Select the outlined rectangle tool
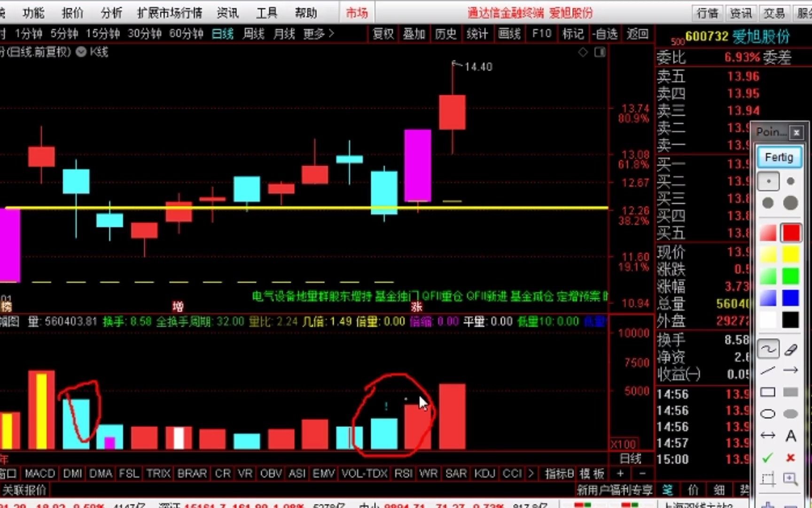This screenshot has height=508, width=812. tap(768, 392)
